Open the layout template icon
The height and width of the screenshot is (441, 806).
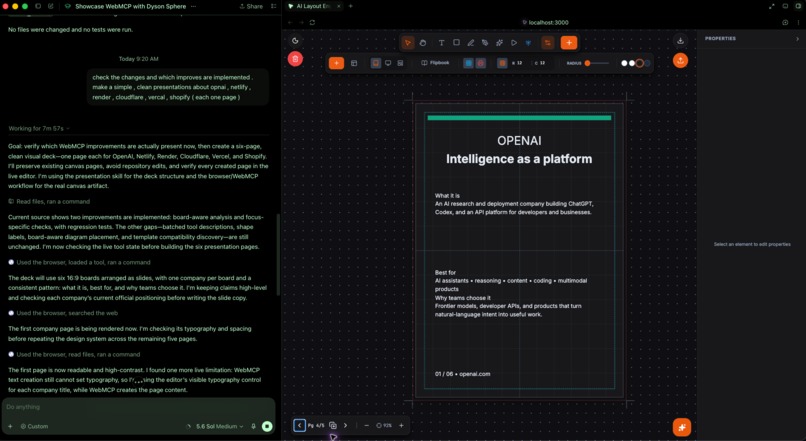tap(354, 63)
